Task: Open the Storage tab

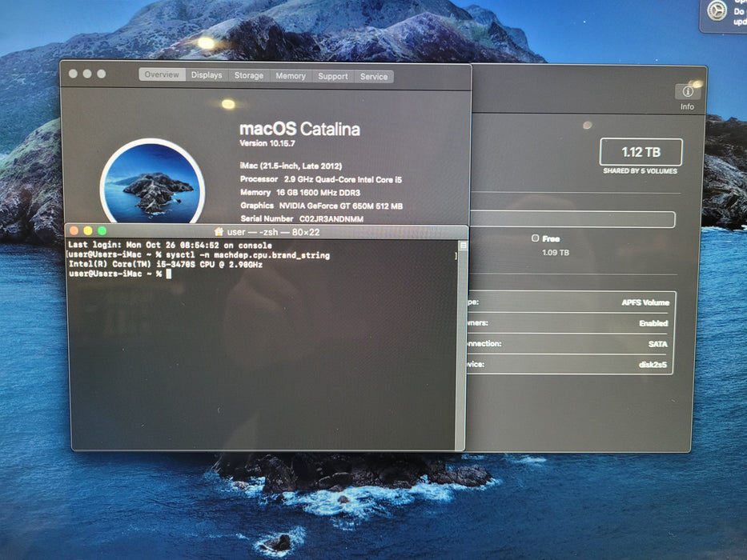Action: pyautogui.click(x=249, y=75)
